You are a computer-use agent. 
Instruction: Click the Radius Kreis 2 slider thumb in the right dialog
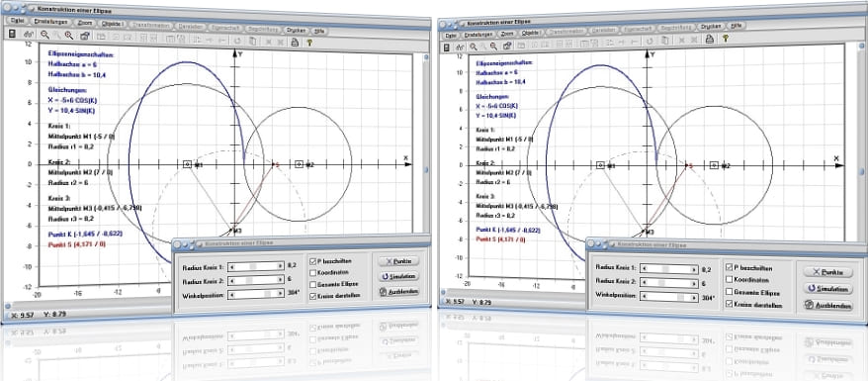(x=661, y=282)
